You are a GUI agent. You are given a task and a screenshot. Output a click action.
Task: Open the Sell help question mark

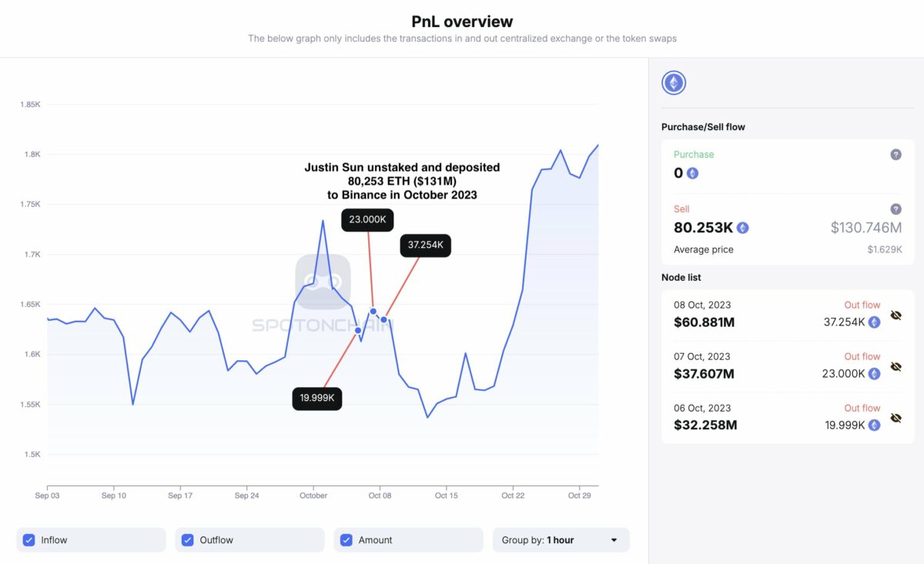click(x=896, y=209)
